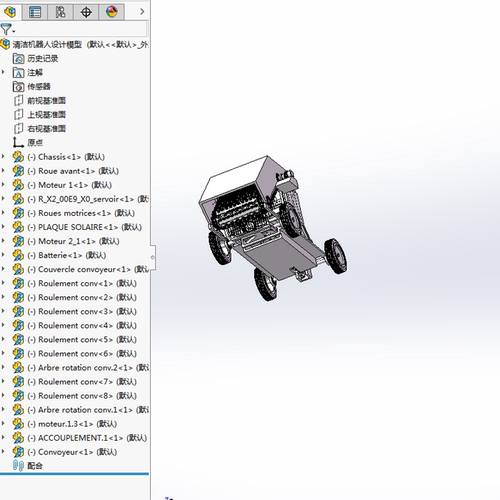This screenshot has height=500, width=500.
Task: Expand the Arbre rotation conv.2<1> node
Action: click(3, 367)
